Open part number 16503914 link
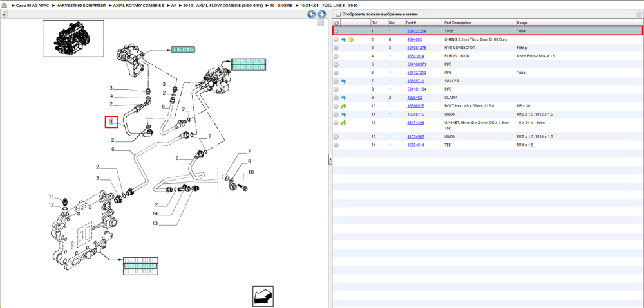 point(415,56)
